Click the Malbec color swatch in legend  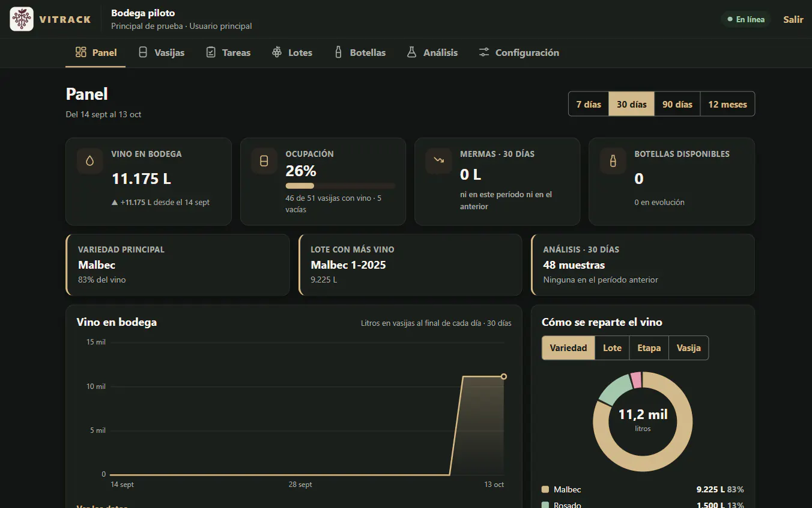click(x=545, y=489)
